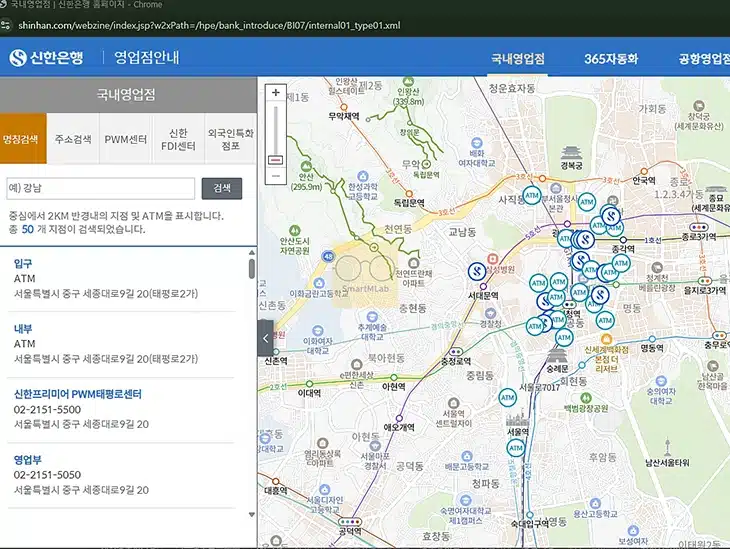Open the 국내영업점 top navigation menu

(518, 59)
